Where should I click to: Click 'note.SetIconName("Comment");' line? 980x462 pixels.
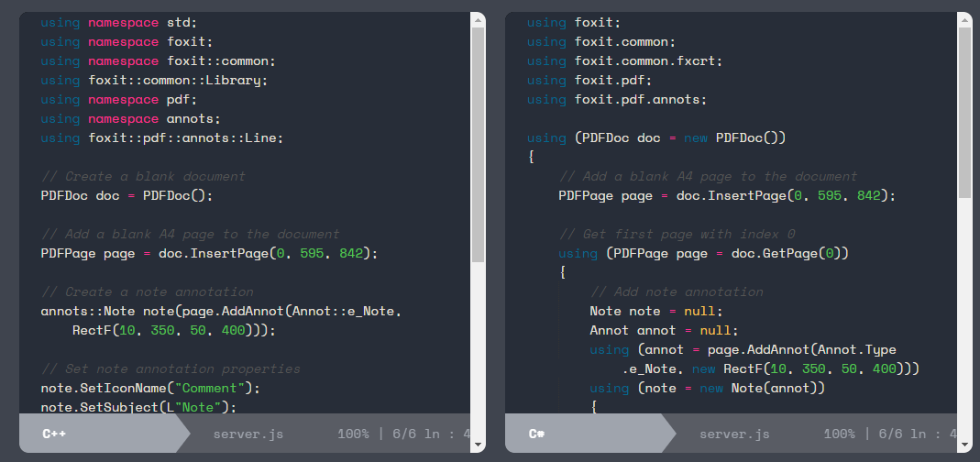(x=150, y=388)
